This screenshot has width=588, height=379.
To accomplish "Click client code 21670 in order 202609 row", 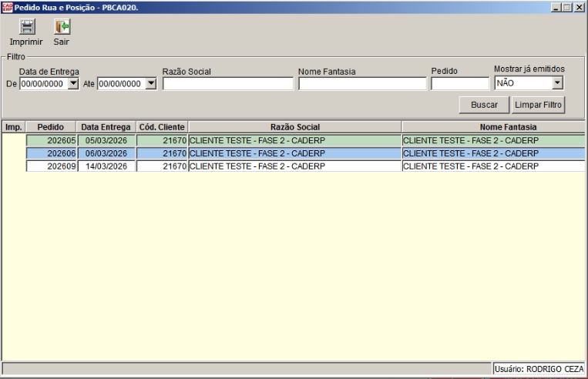I will 162,166.
